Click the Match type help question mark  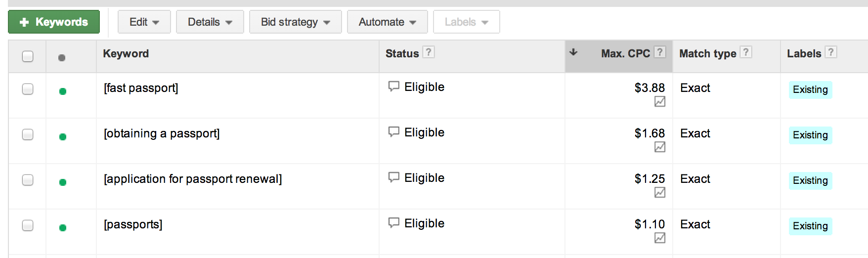[746, 52]
